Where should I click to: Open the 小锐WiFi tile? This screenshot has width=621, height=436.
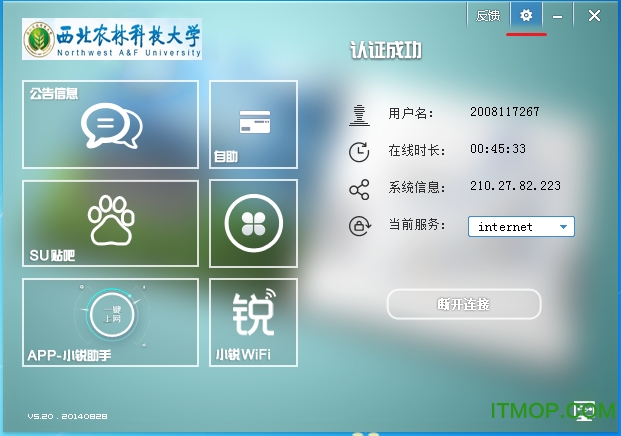tap(254, 322)
